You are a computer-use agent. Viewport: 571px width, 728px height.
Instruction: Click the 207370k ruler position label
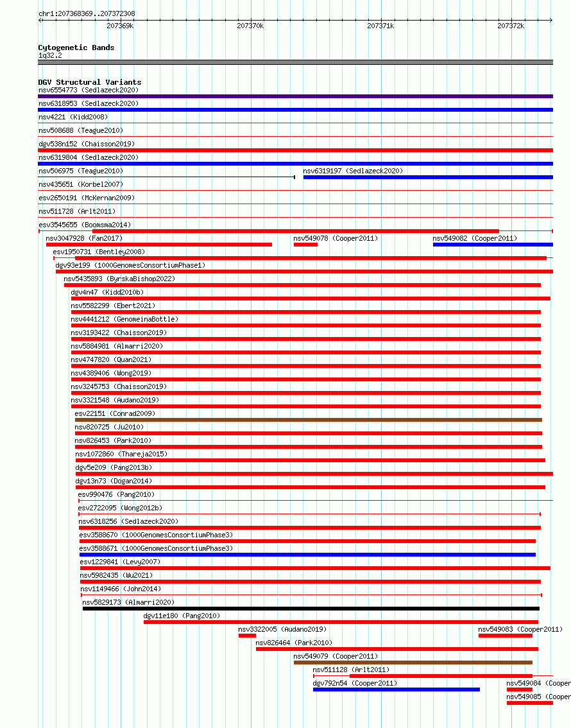(250, 26)
